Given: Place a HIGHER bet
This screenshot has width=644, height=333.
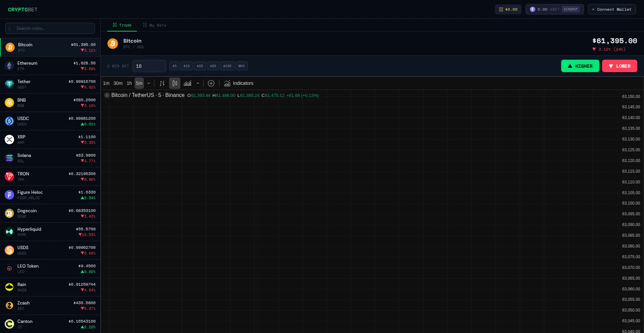Looking at the screenshot, I should pos(580,66).
